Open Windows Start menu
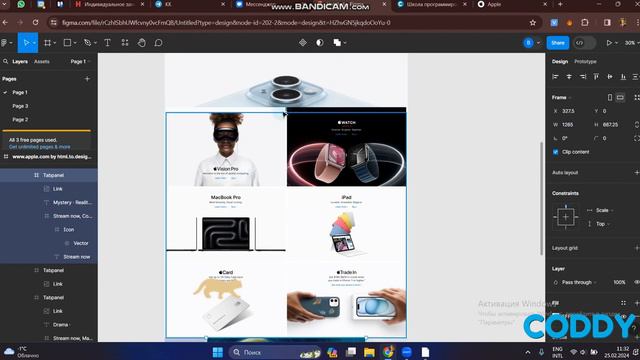 point(218,352)
